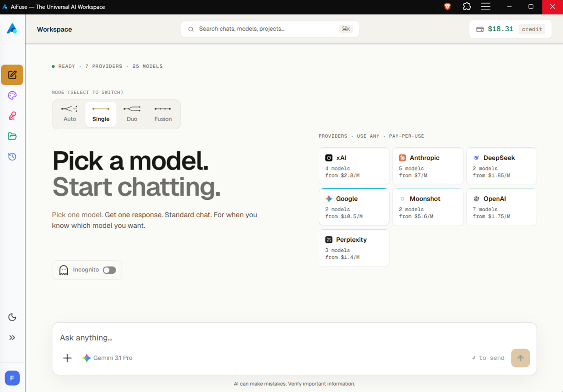The width and height of the screenshot is (563, 392).
Task: Add attachment with the plus icon
Action: 67,358
